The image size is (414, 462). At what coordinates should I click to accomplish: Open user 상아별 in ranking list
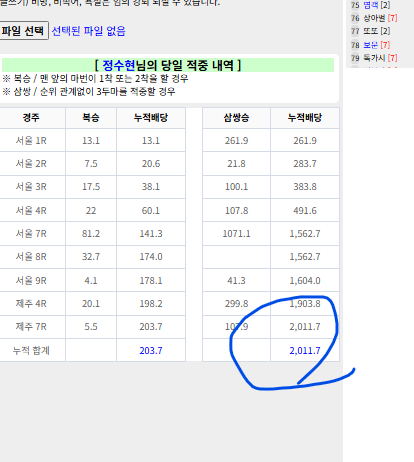[374, 18]
